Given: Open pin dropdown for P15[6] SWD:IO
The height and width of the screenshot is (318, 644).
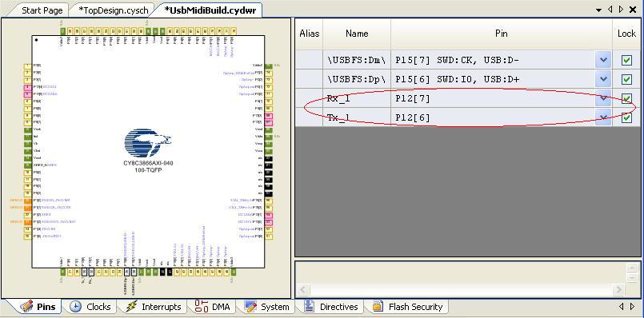Looking at the screenshot, I should coord(603,79).
